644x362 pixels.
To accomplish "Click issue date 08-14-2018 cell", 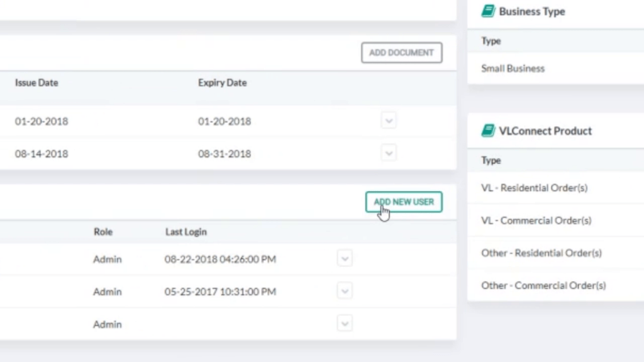I will click(42, 153).
